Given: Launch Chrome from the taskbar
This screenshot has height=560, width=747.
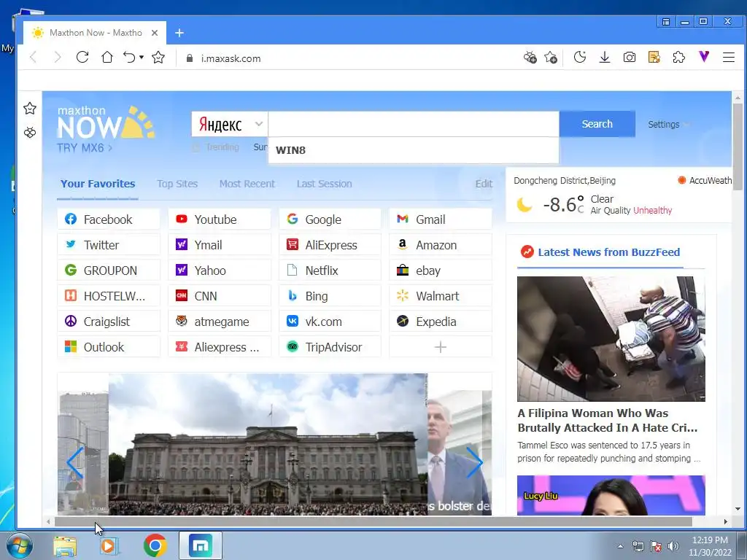Looking at the screenshot, I should point(155,545).
